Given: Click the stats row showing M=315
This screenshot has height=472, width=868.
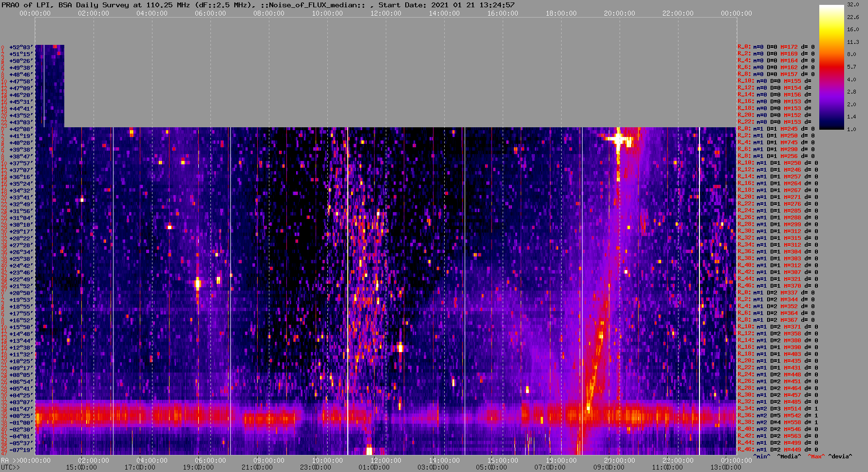Looking at the screenshot, I should pos(778,238).
